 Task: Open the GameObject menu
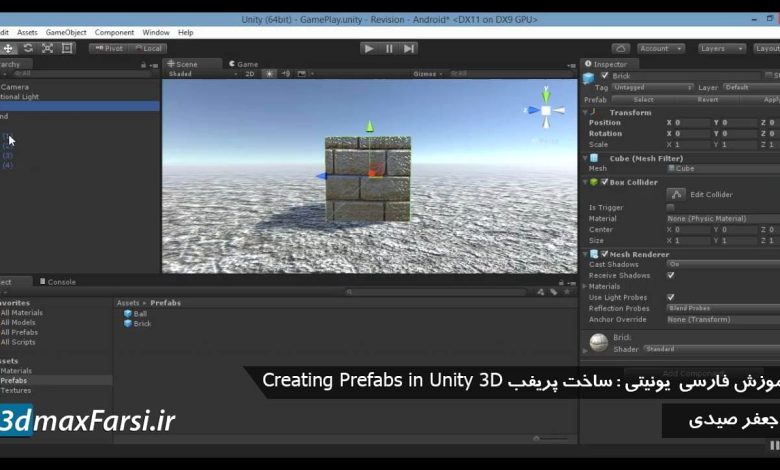click(66, 32)
